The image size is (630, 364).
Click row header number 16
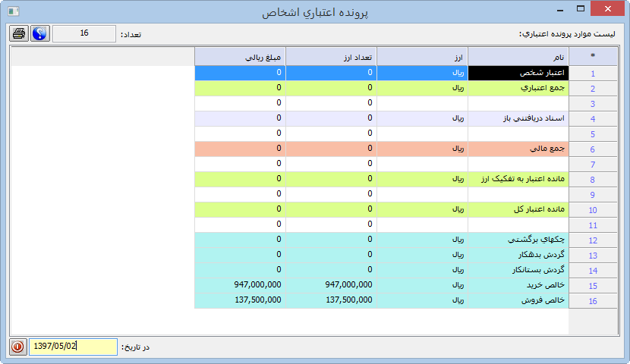click(x=593, y=301)
